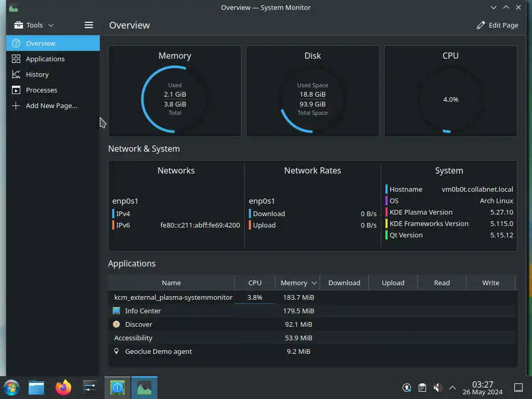This screenshot has width=532, height=399.
Task: Click the Memory usage circular gauge
Action: 175,99
